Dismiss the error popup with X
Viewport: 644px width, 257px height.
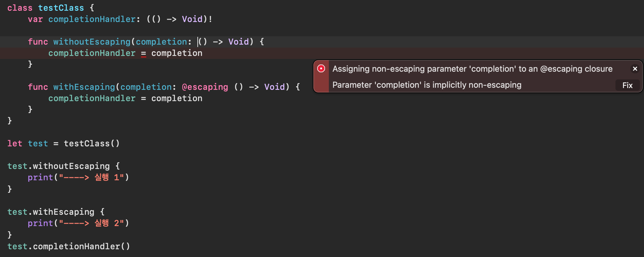[635, 69]
